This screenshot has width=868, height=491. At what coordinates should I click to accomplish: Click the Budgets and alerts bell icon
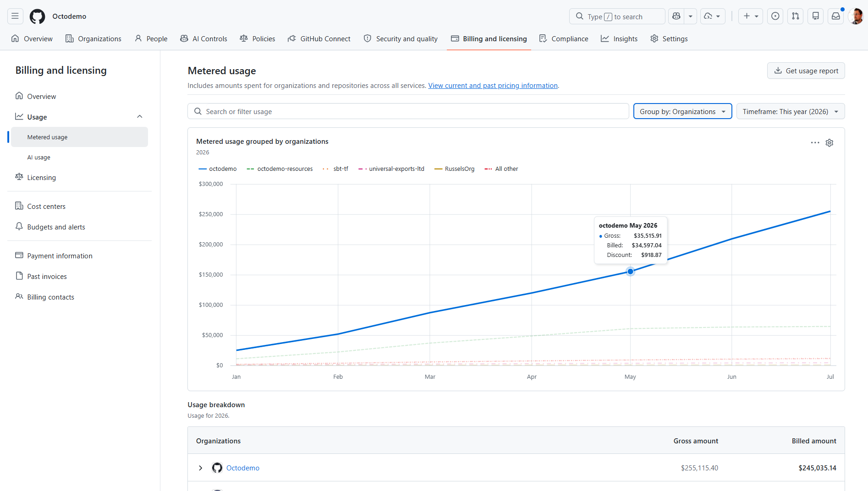pyautogui.click(x=19, y=227)
